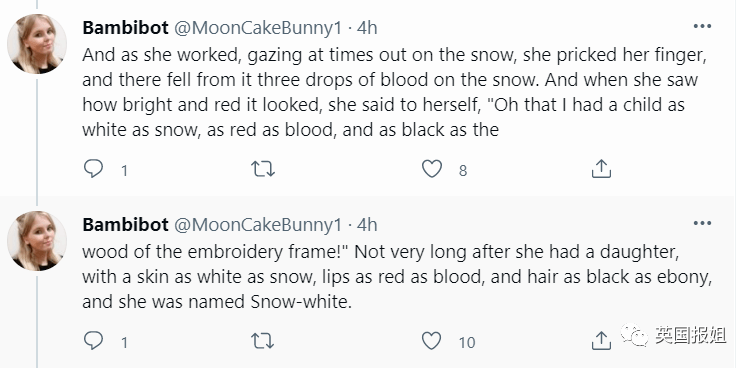
Task: Click reply icon on first tweet
Action: point(93,169)
